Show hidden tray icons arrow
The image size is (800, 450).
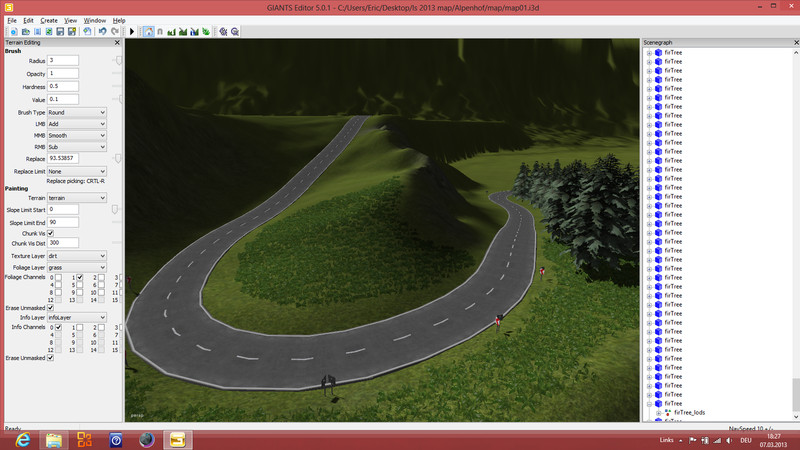click(681, 440)
